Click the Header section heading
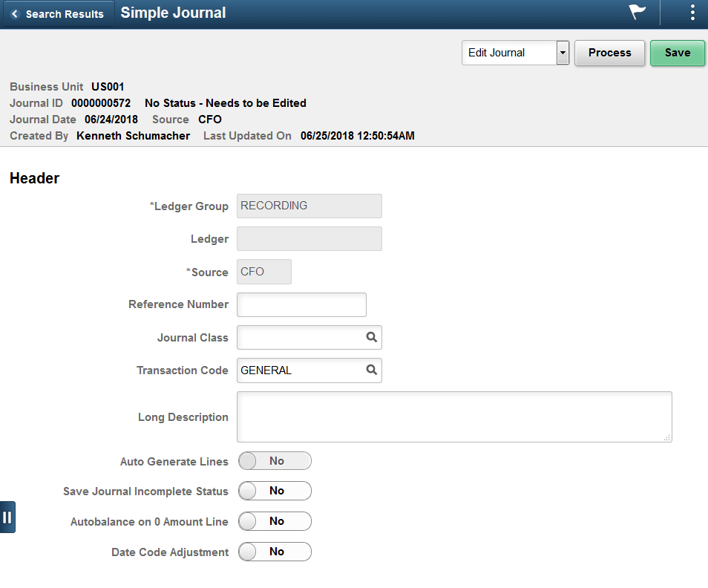This screenshot has width=708, height=588. pos(34,178)
